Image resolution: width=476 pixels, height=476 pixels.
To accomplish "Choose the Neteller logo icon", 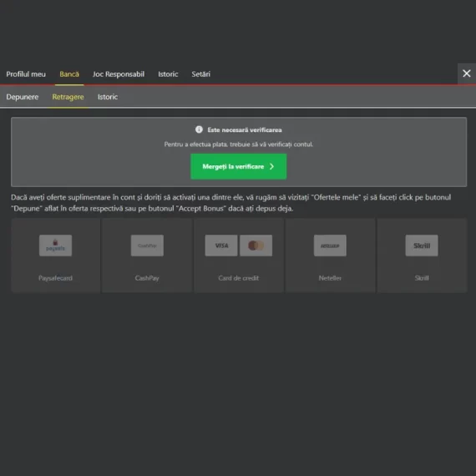I will tap(330, 246).
